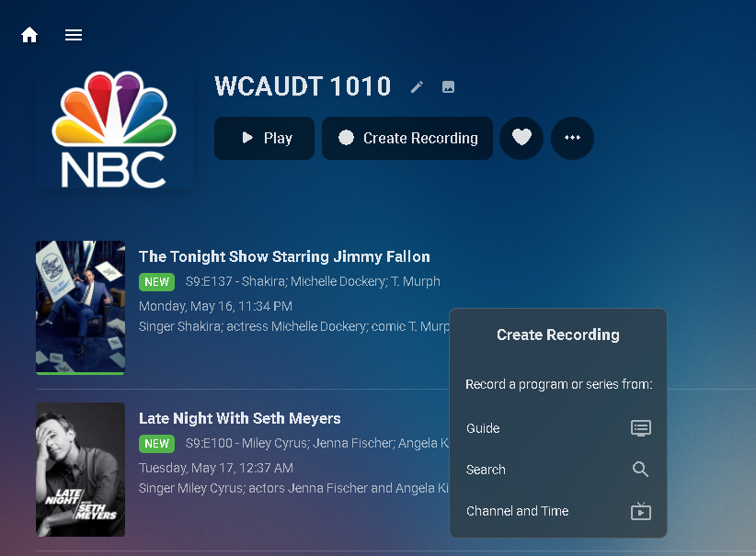Viewport: 756px width, 556px height.
Task: Click the Tonight Show green progress bar
Action: click(81, 373)
